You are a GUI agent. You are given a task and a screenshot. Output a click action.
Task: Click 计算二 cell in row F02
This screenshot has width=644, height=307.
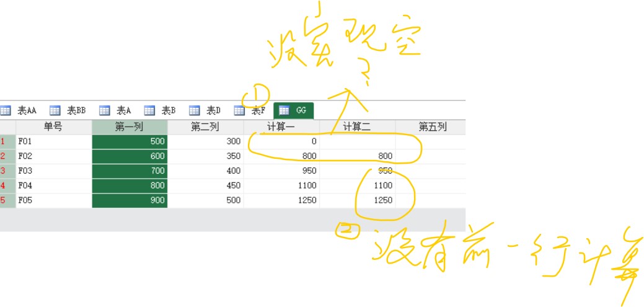point(357,156)
